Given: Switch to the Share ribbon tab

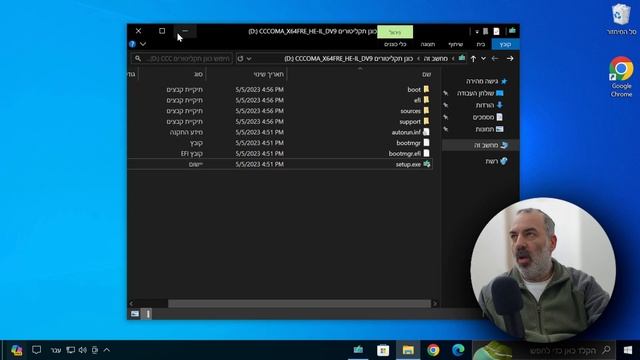Looking at the screenshot, I should [x=456, y=44].
